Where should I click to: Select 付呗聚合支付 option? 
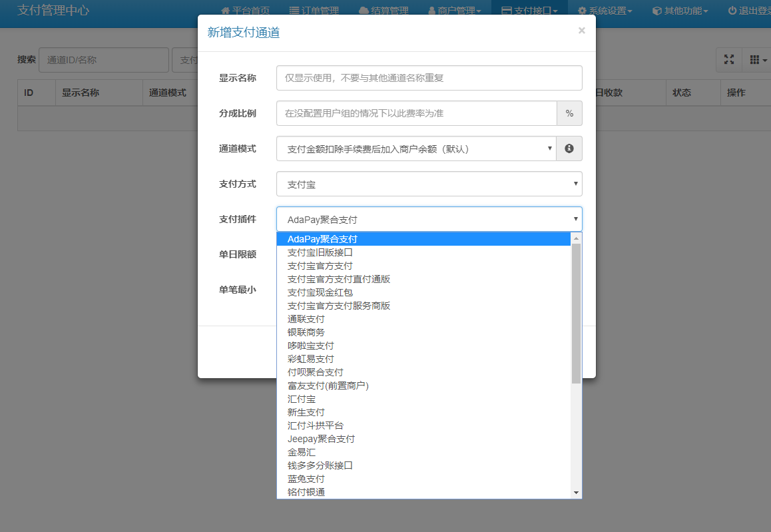pyautogui.click(x=423, y=372)
